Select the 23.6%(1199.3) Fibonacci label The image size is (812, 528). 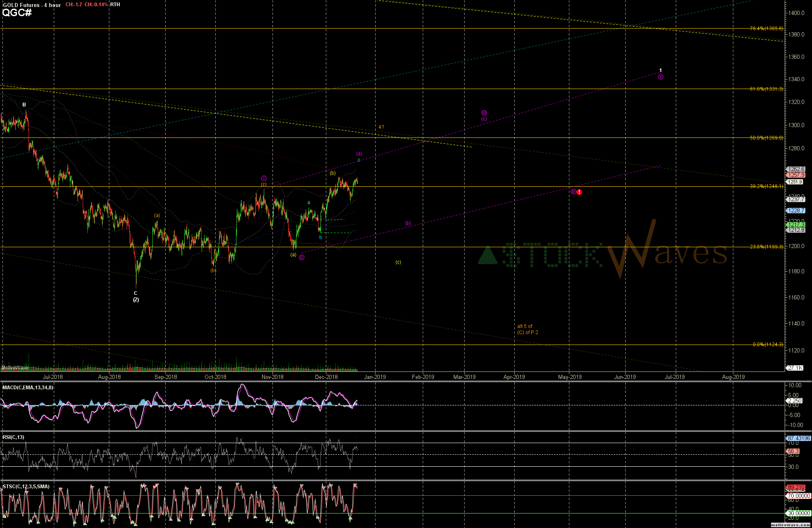click(x=766, y=247)
